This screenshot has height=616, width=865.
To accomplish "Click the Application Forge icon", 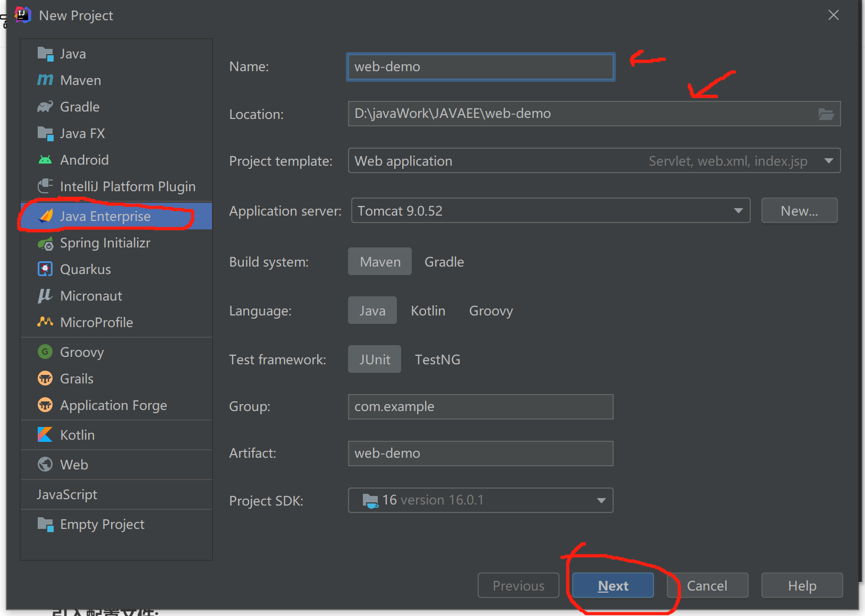I will [x=45, y=405].
